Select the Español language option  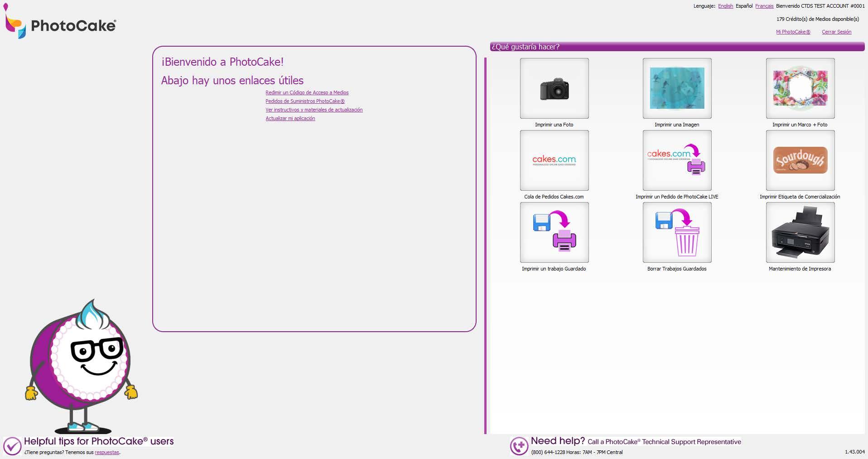744,6
